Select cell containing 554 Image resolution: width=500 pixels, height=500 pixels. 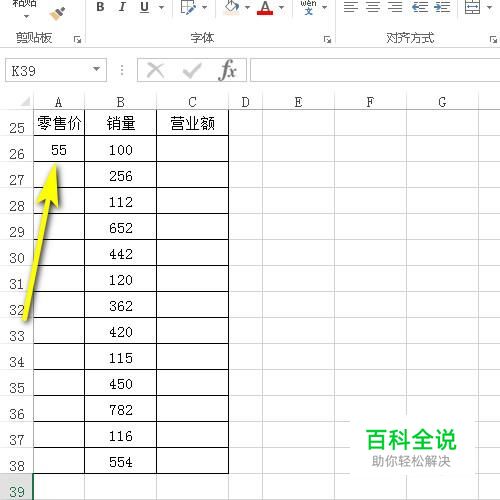pos(121,461)
